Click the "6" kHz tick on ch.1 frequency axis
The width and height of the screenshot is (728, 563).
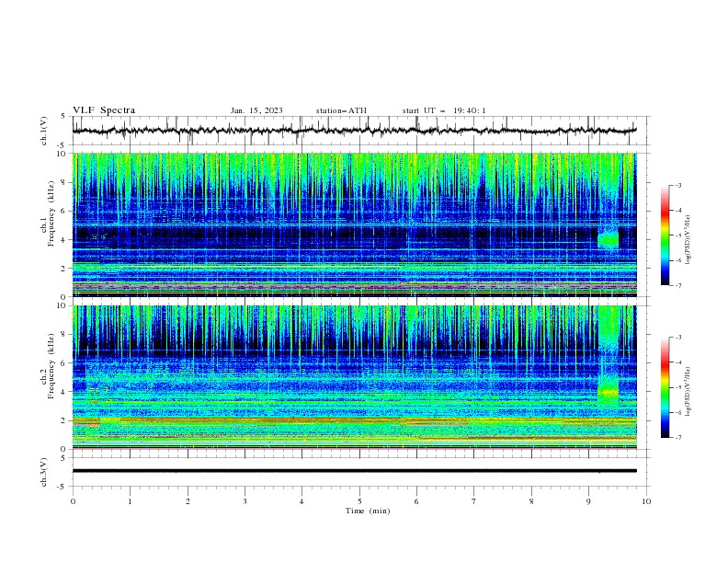pyautogui.click(x=64, y=211)
